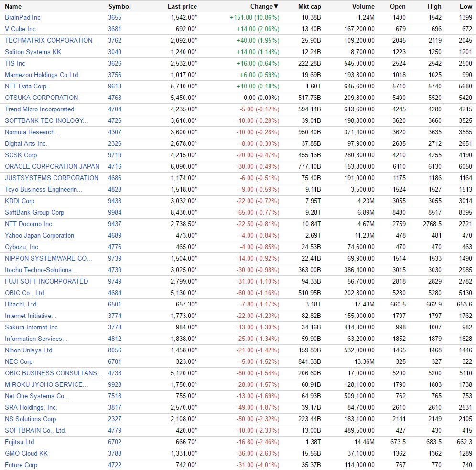
Task: Open Net One Systems Co link
Action: (37, 396)
